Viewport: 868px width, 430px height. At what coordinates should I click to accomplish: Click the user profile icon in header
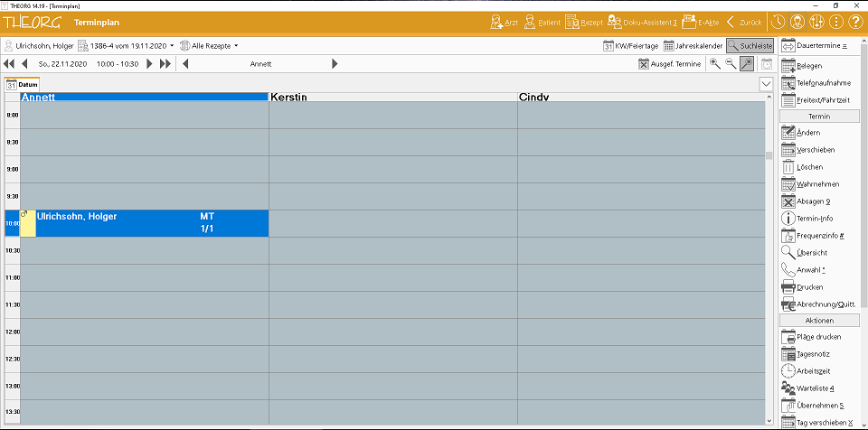[x=797, y=23]
